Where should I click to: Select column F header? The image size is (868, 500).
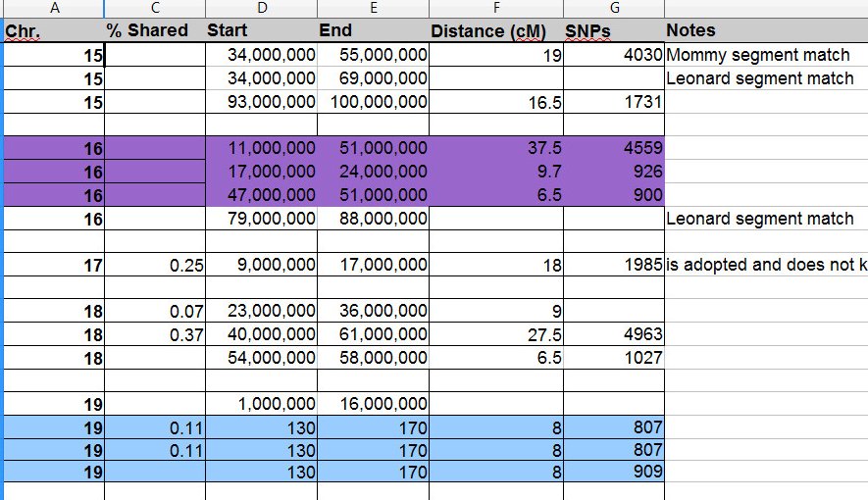click(x=496, y=8)
